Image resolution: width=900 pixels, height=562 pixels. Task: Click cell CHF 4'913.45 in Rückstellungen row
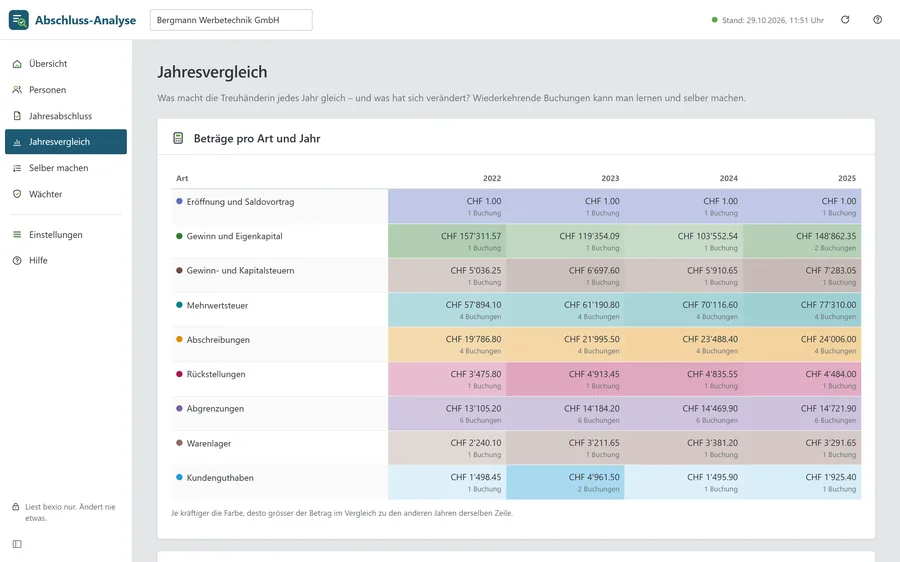pos(565,379)
